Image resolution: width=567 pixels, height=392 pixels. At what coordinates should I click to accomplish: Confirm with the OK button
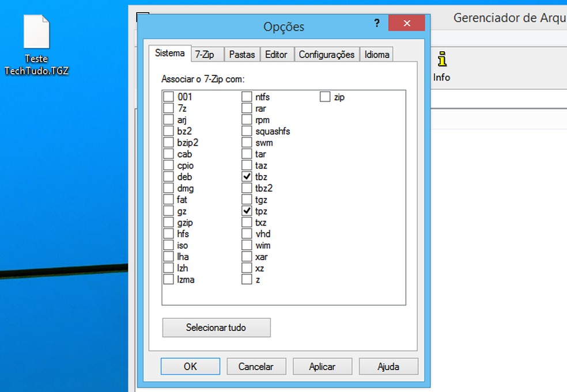(190, 366)
